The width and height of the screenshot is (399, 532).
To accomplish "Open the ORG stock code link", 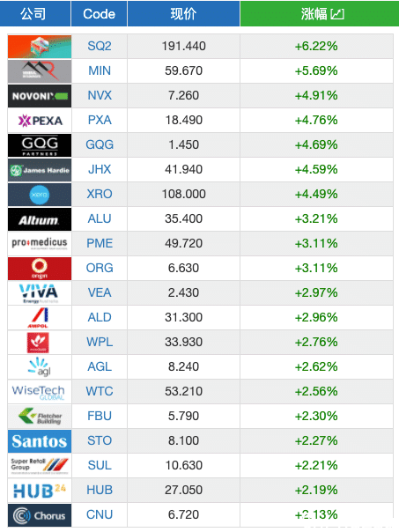I will pos(100,268).
